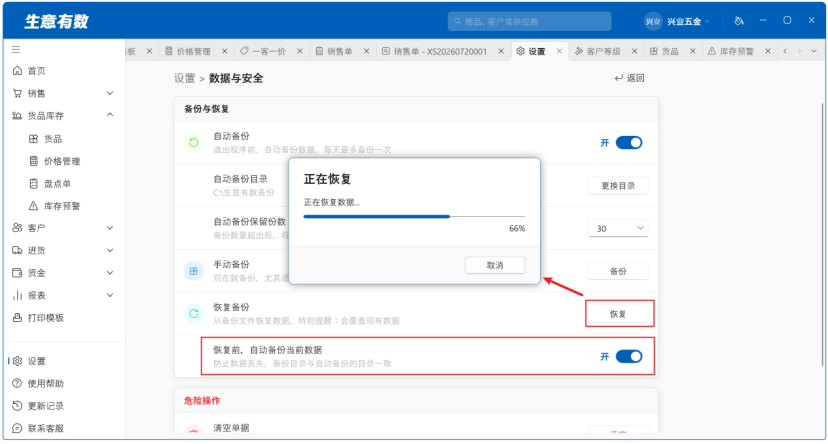Open the tab list dropdown chevron
The height and width of the screenshot is (444, 828).
pos(814,51)
